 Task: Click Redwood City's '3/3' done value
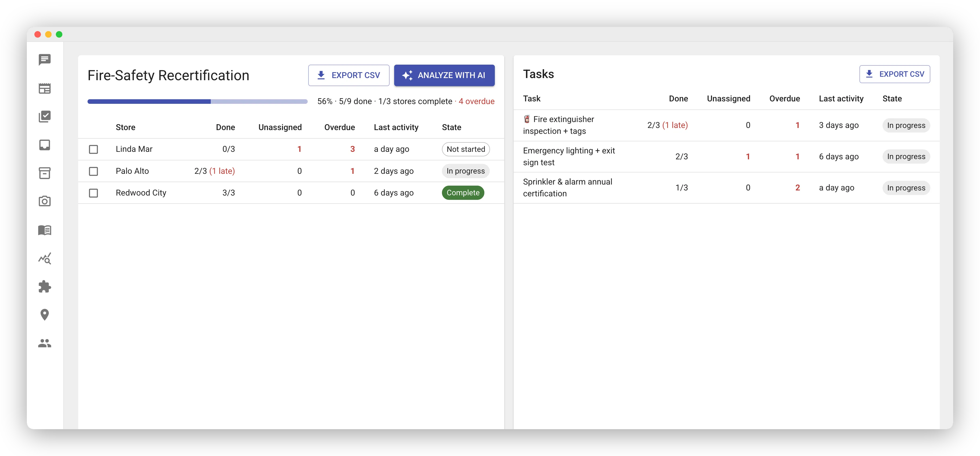coord(228,193)
